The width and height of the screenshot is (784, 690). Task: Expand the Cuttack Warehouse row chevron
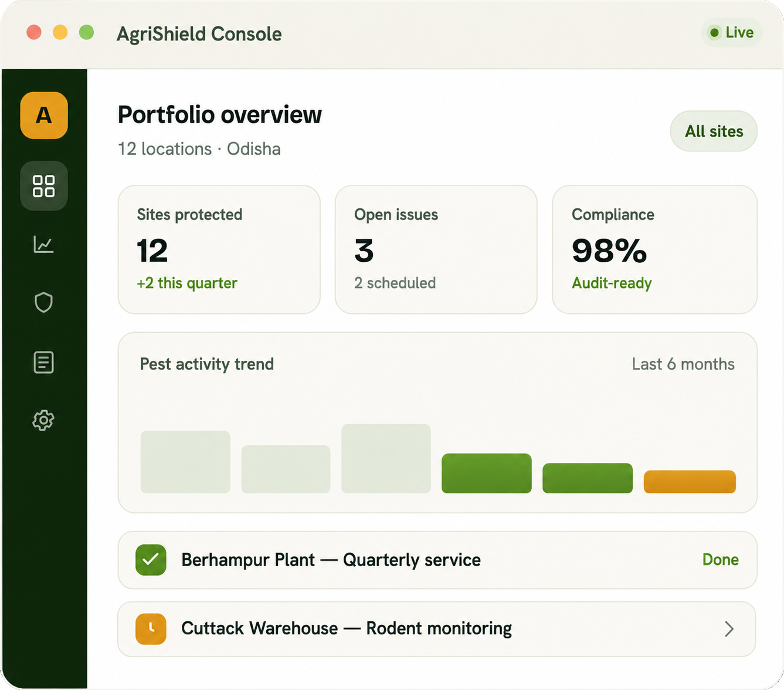[729, 629]
